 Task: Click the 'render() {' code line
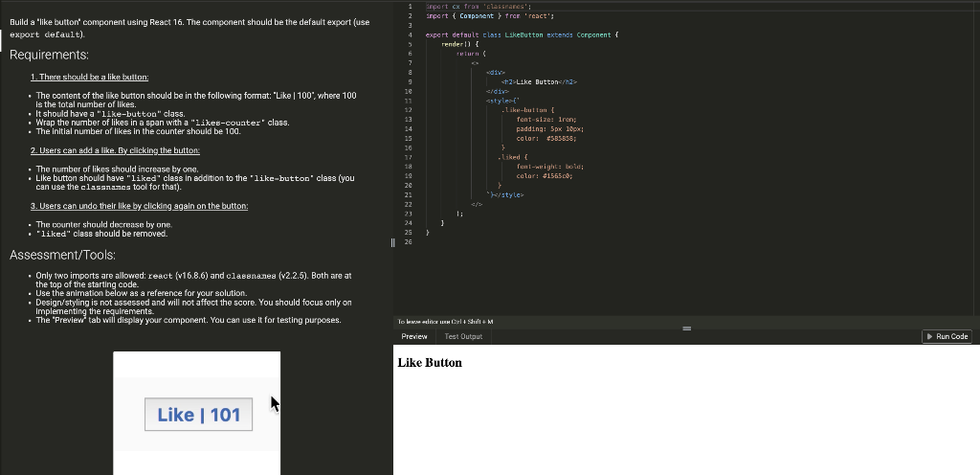tap(460, 44)
